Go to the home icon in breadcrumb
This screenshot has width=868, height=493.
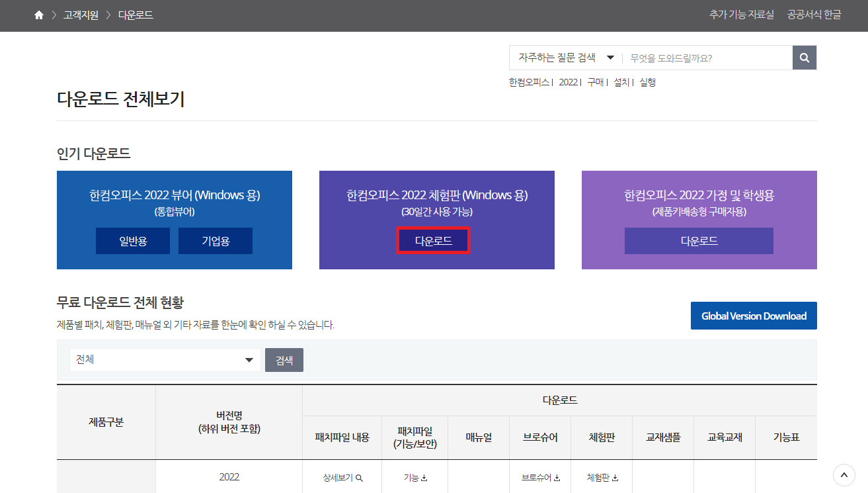39,15
